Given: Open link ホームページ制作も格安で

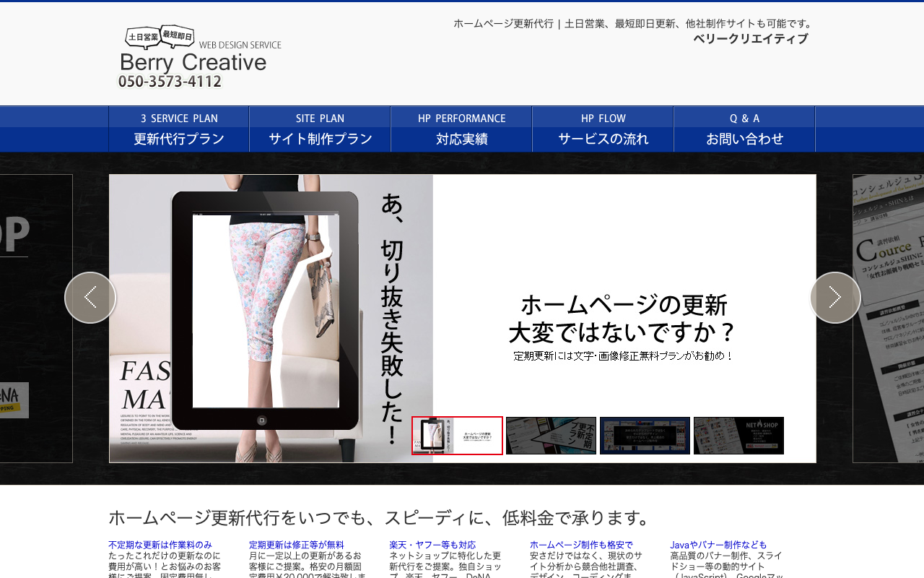Looking at the screenshot, I should tap(581, 545).
